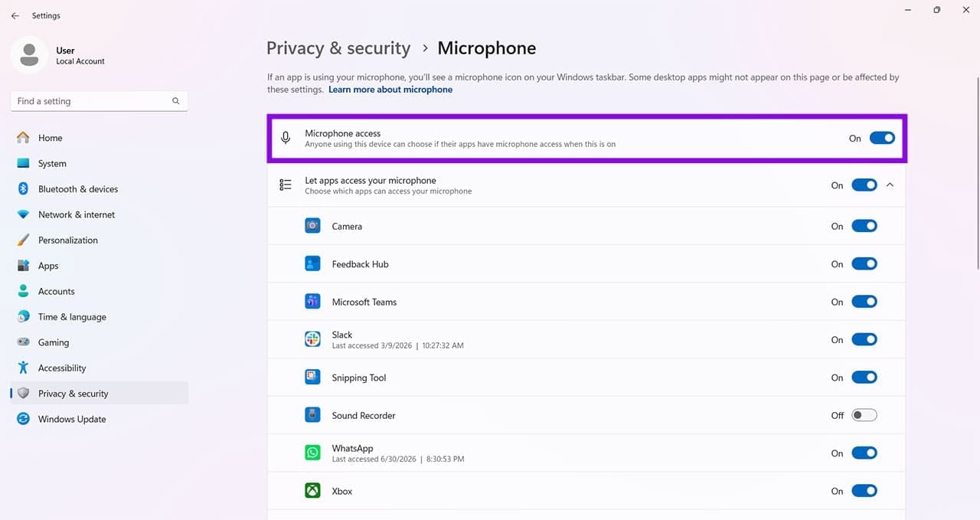
Task: Click the Privacy & security shield icon
Action: click(23, 394)
